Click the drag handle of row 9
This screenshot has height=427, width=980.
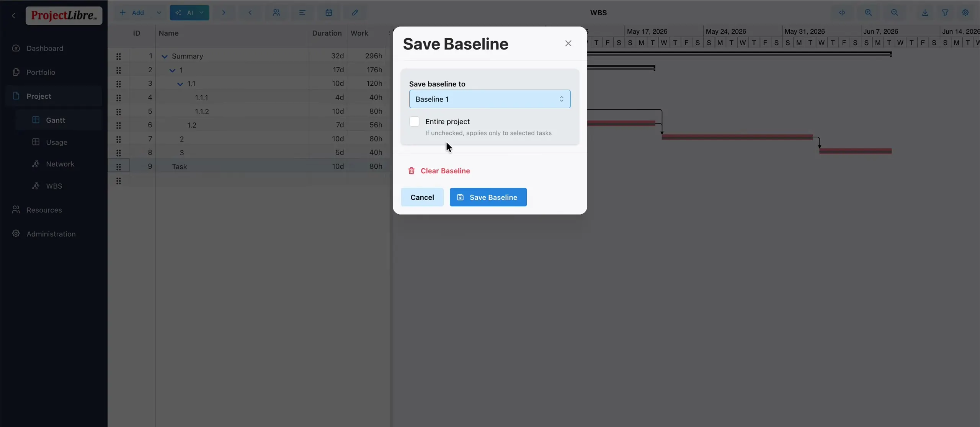tap(119, 167)
